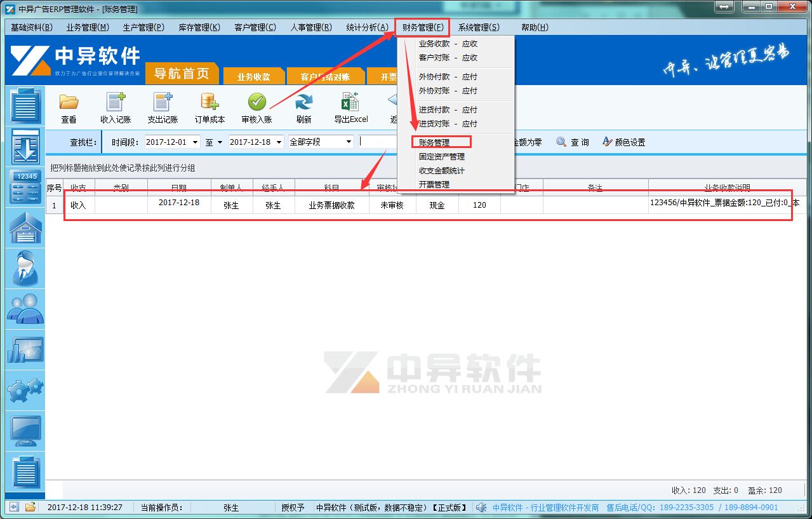Image resolution: width=812 pixels, height=519 pixels.
Task: Click the 导出Excel icon
Action: [x=350, y=102]
